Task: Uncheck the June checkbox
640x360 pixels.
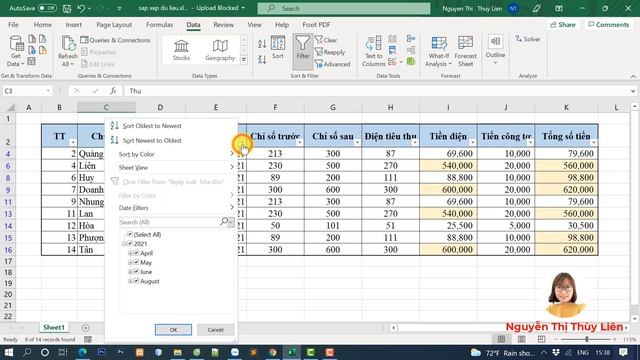Action: pos(136,272)
